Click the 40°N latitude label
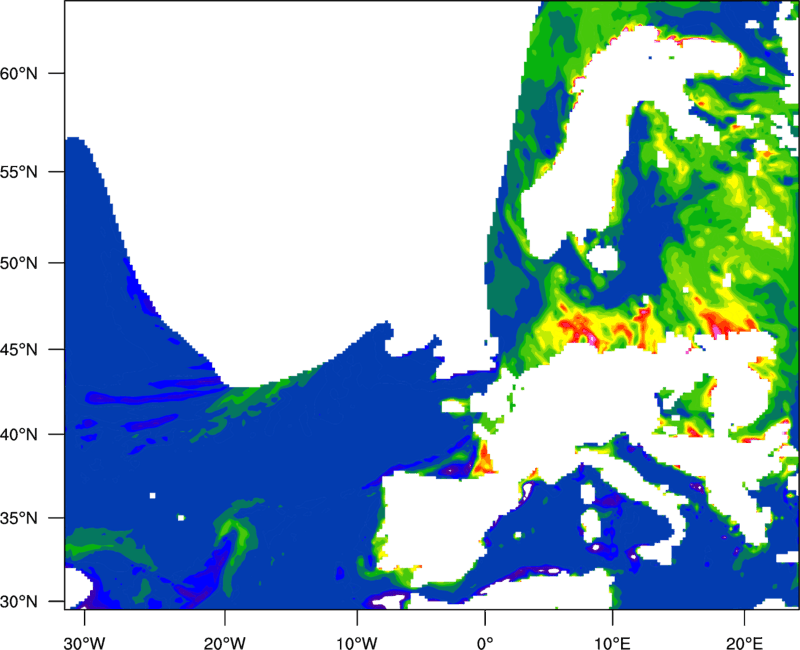 [19, 435]
